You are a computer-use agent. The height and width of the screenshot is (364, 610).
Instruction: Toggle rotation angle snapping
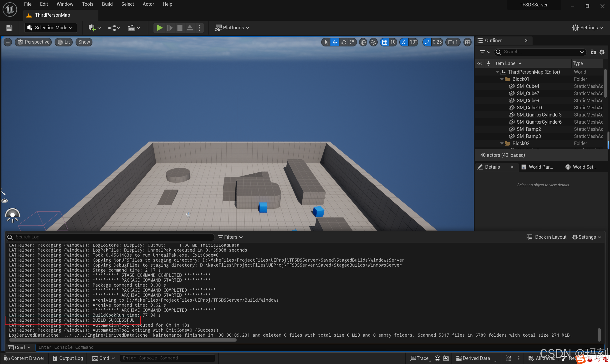(404, 42)
